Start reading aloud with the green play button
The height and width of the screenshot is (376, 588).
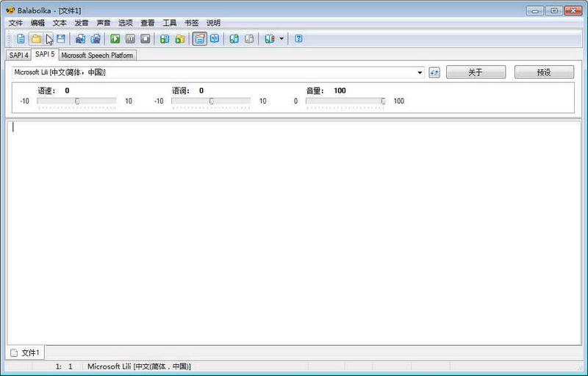click(x=115, y=39)
